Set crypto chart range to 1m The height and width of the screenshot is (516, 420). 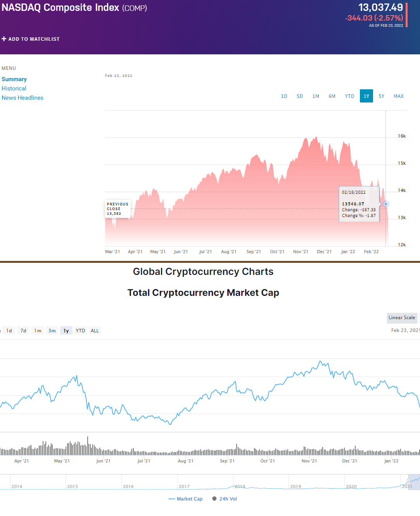(38, 331)
